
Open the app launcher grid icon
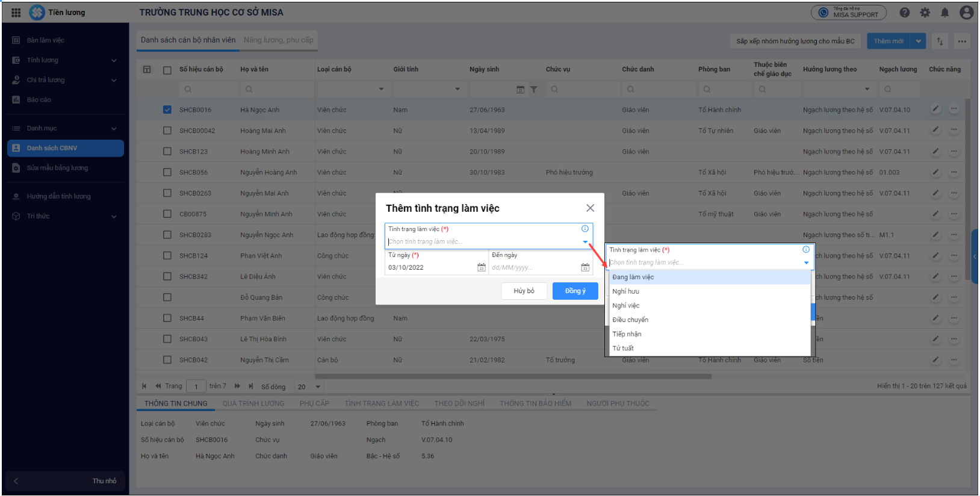coord(16,13)
